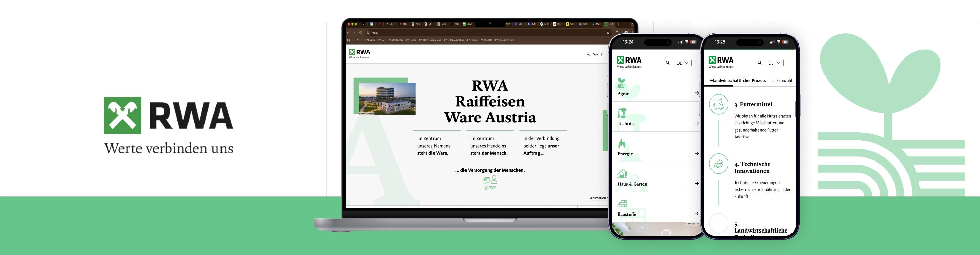Switch to the MCF browser tab
Viewport: 980px width, 255px height.
pos(597,24)
